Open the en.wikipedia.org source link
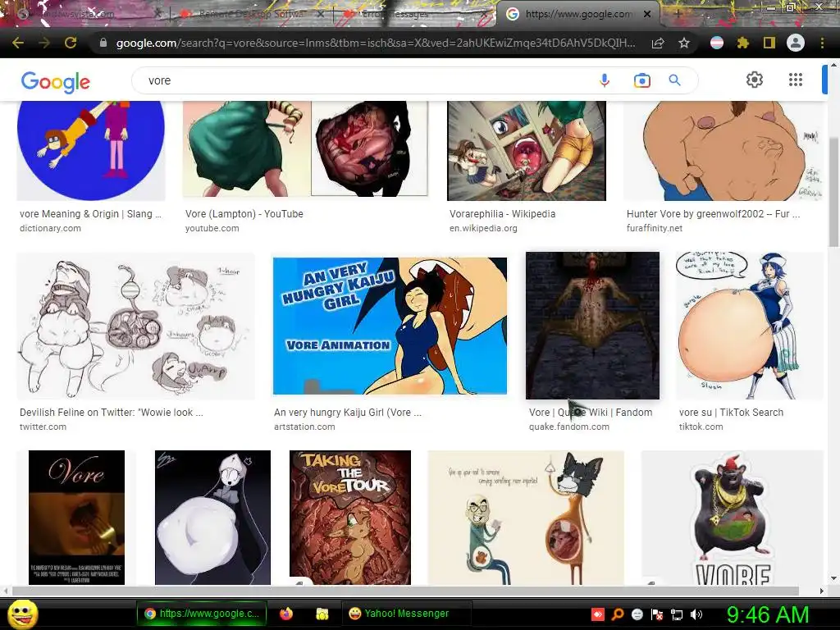 tap(483, 228)
